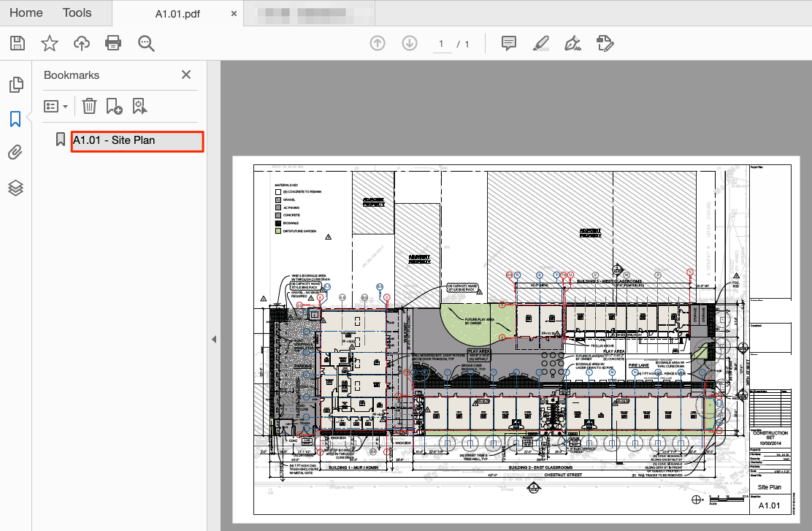The width and height of the screenshot is (812, 531).
Task: Collapse the navigation pane with the arrow
Action: pos(213,339)
